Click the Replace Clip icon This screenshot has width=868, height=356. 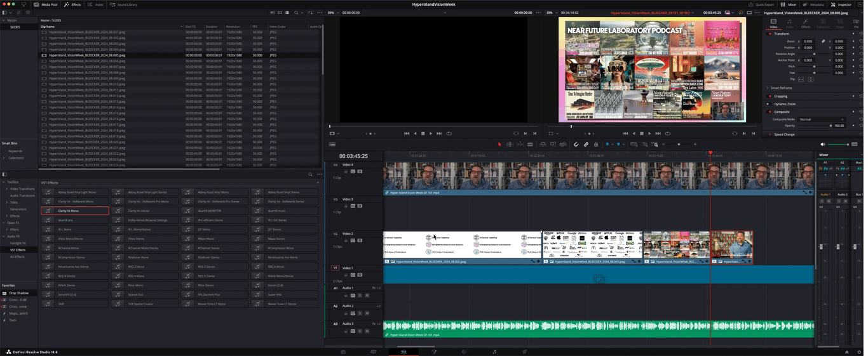tap(563, 145)
